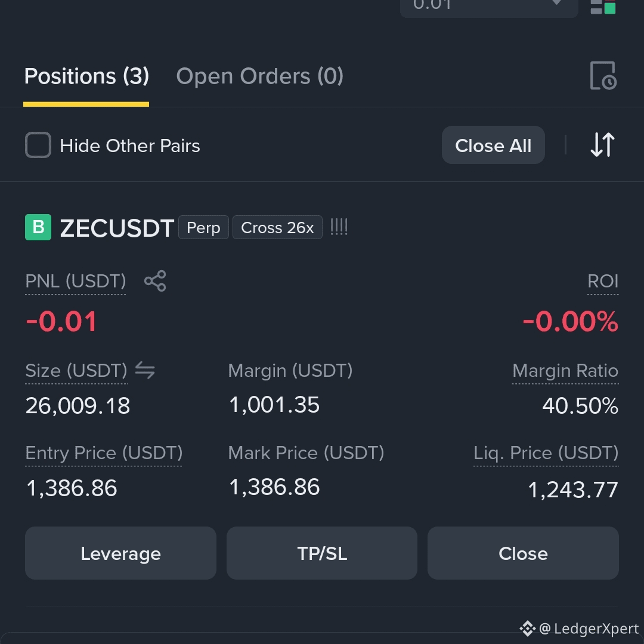This screenshot has width=644, height=644.
Task: Open the order history icon
Action: point(603,76)
